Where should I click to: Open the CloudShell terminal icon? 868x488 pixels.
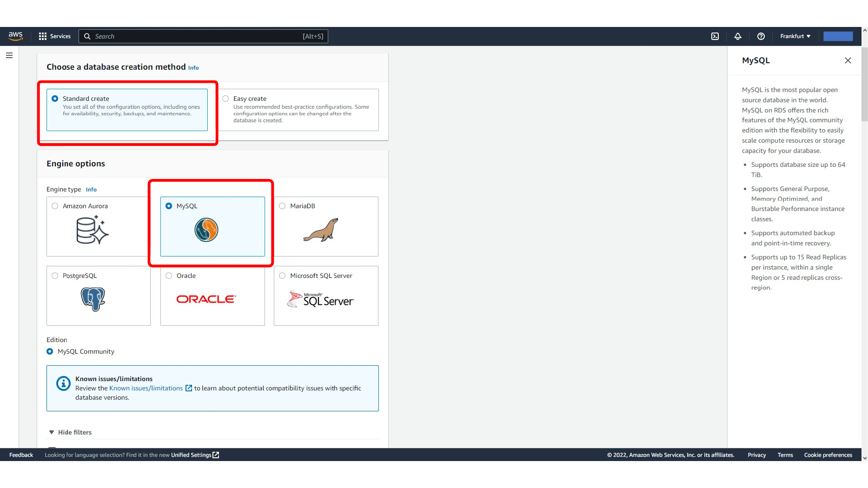pyautogui.click(x=715, y=36)
